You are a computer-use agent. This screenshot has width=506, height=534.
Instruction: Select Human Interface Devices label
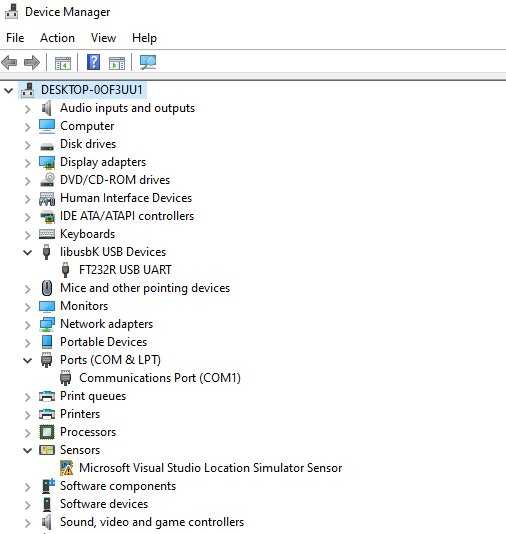point(126,198)
